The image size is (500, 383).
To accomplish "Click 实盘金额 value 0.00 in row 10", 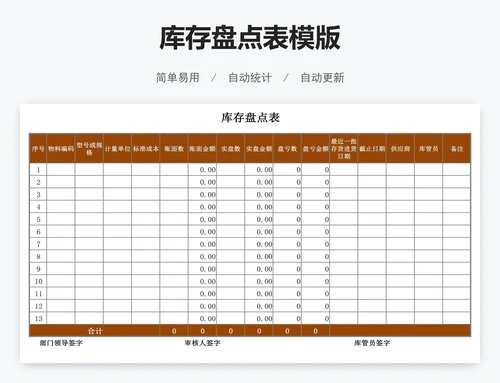I will 259,281.
